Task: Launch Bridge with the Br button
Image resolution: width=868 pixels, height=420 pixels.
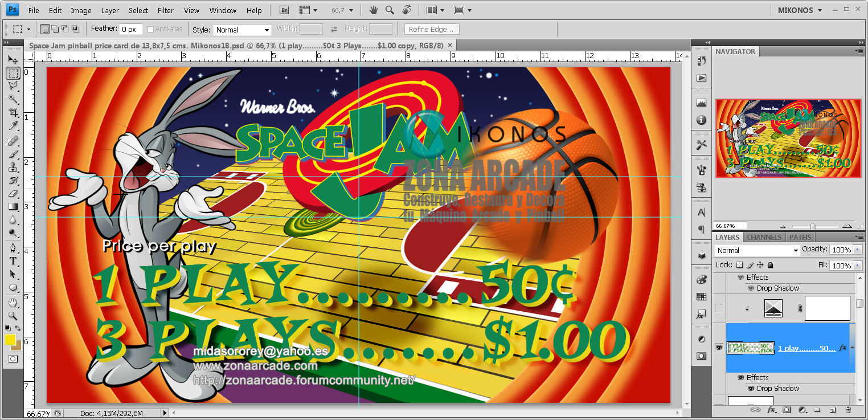Action: 283,10
